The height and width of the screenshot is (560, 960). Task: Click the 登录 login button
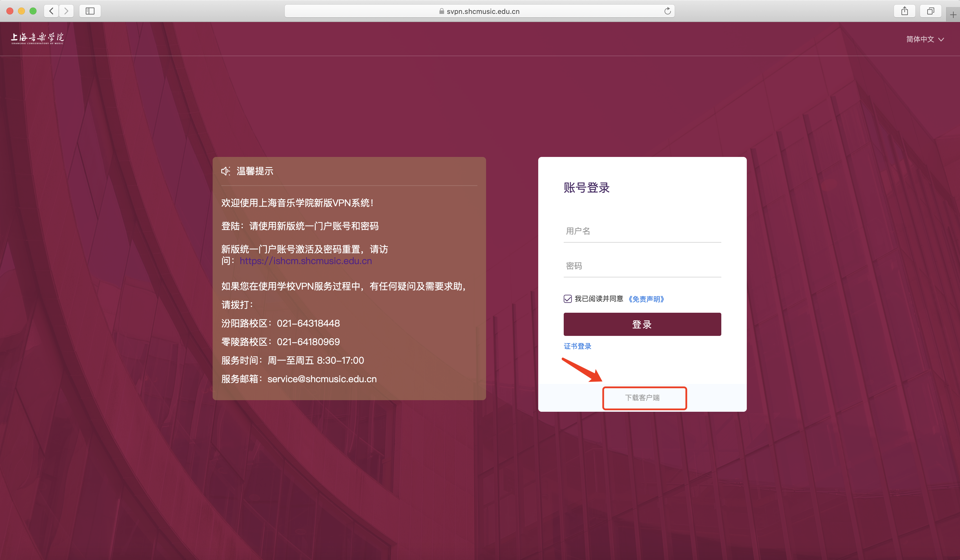click(x=642, y=324)
